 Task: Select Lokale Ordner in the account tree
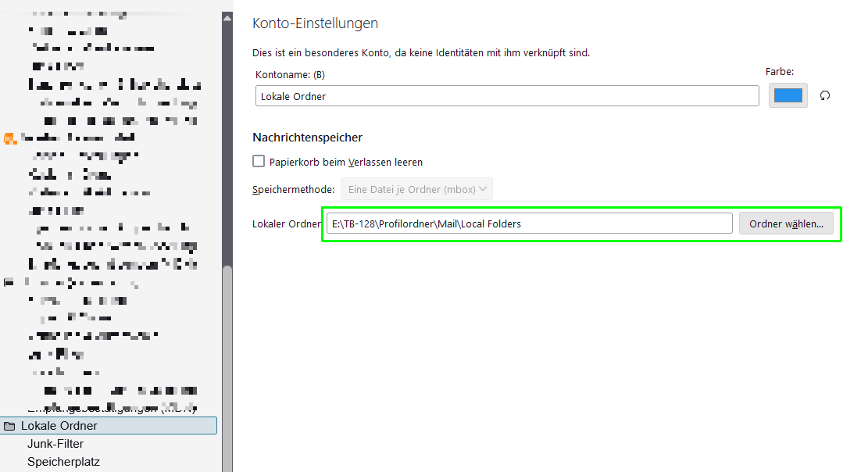(x=109, y=425)
